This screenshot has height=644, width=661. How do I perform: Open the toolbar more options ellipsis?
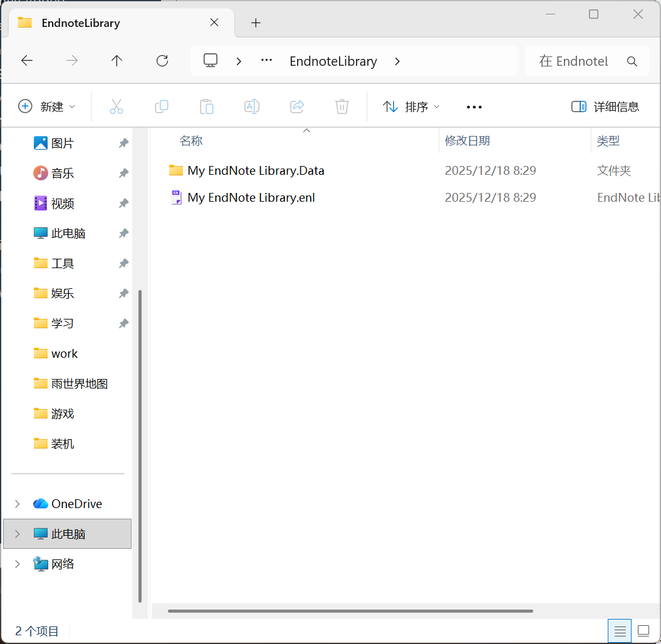click(474, 107)
